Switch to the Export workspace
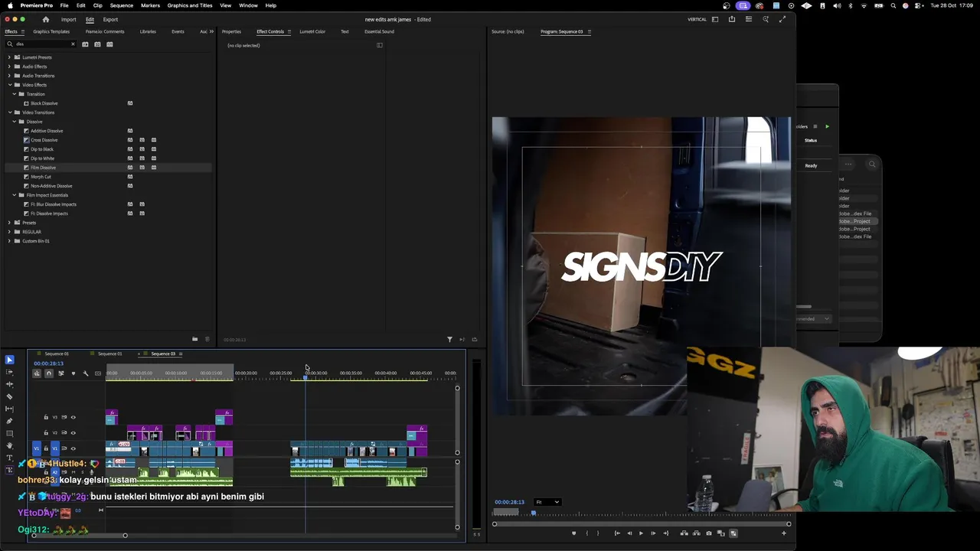This screenshot has height=551, width=980. pyautogui.click(x=110, y=19)
